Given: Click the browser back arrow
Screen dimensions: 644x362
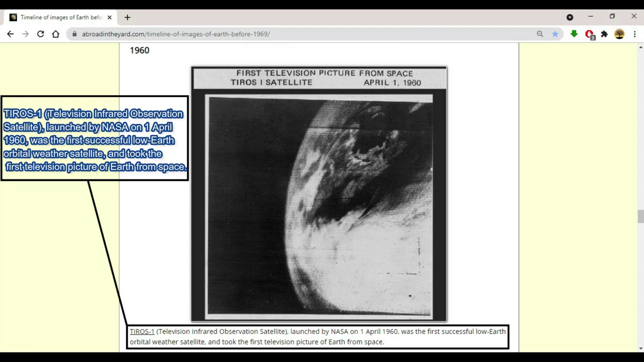Looking at the screenshot, I should coord(11,34).
